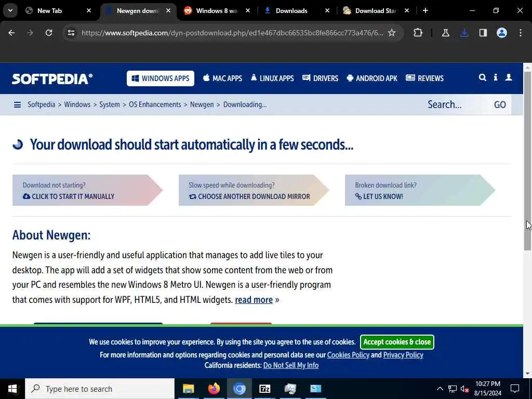532x399 pixels.
Task: Open the user account icon in header
Action: 509,78
